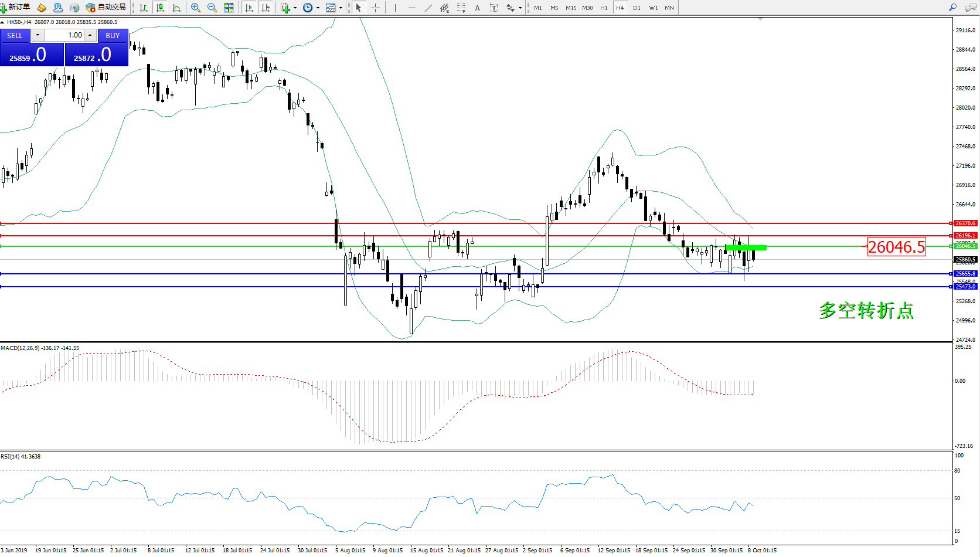Open the templates dropdown arrow
Image resolution: width=980 pixels, height=557 pixels.
(341, 8)
